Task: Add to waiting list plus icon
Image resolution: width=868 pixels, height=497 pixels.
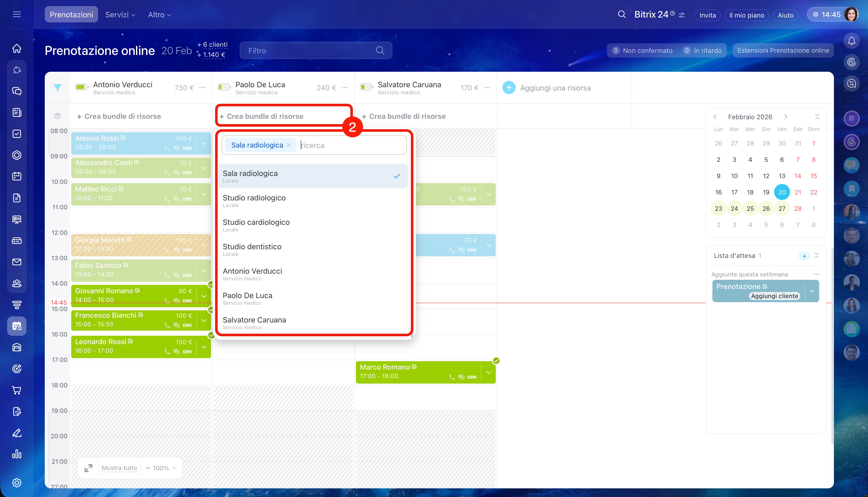Action: click(804, 256)
